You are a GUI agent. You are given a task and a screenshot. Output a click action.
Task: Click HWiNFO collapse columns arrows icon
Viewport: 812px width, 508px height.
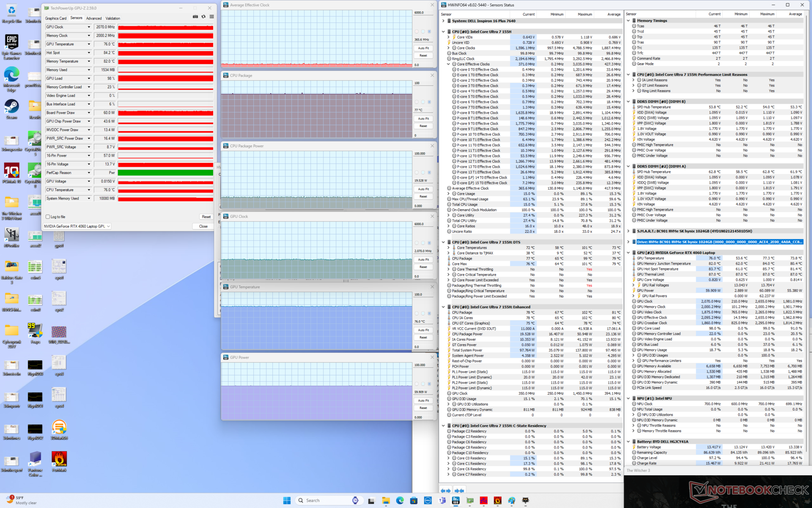pos(459,491)
